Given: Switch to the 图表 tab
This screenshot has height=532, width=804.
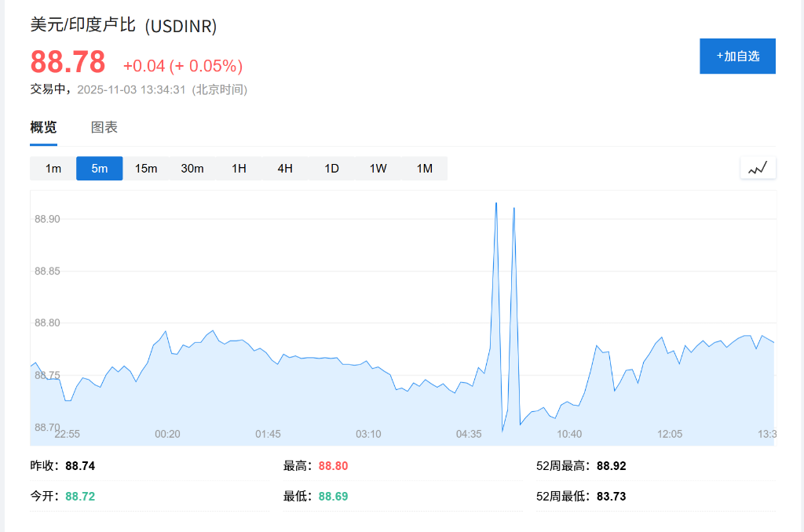Looking at the screenshot, I should pos(106,126).
